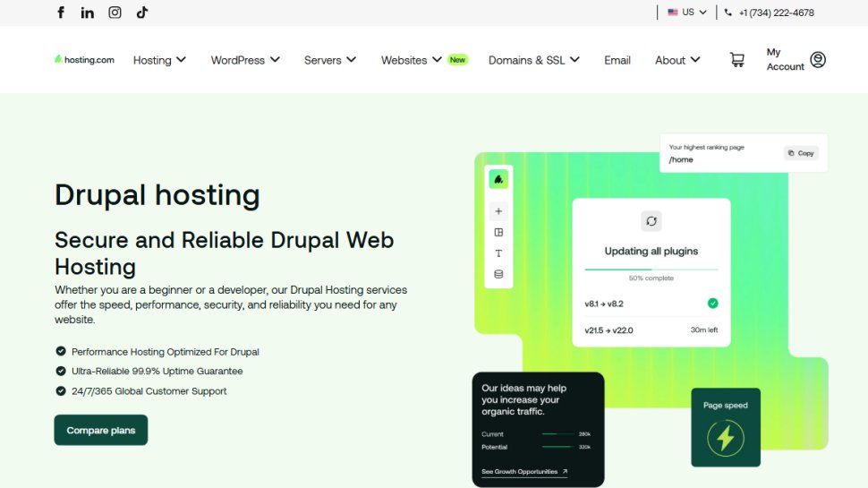Click the 50% complete label

[651, 278]
